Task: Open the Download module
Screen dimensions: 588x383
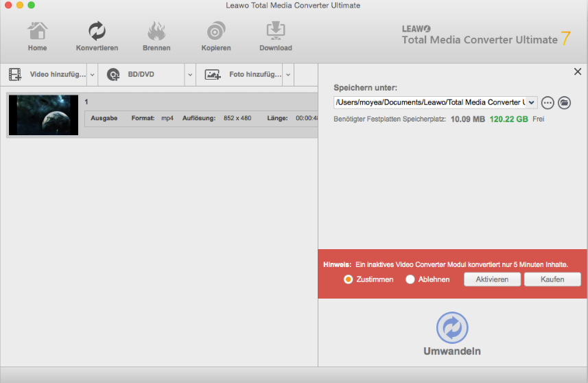Action: tap(276, 37)
